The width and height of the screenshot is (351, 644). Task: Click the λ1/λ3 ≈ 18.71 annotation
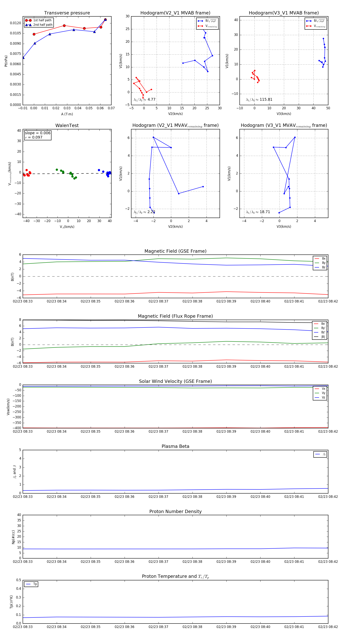point(258,212)
